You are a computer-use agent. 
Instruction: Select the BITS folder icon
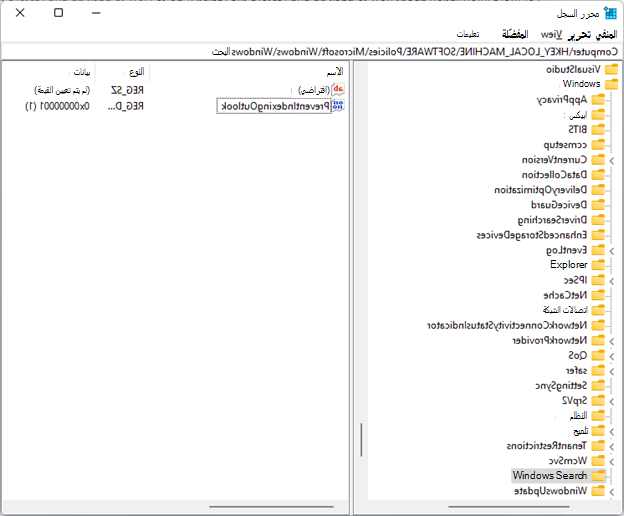pos(598,129)
